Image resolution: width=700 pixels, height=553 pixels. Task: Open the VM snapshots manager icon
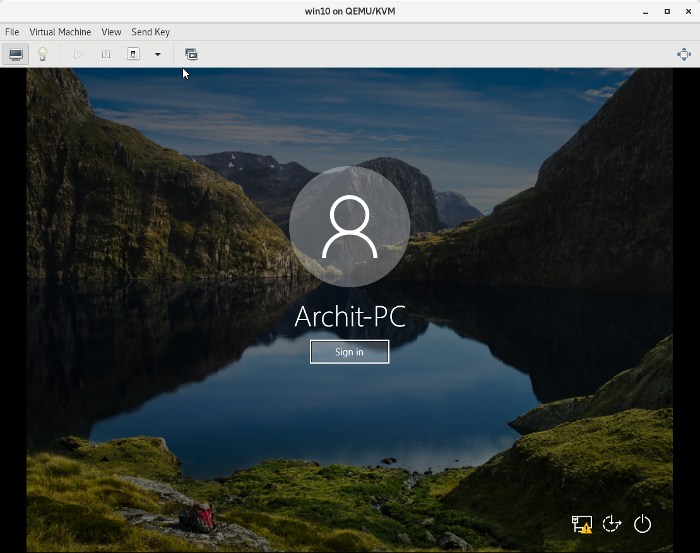pyautogui.click(x=191, y=54)
